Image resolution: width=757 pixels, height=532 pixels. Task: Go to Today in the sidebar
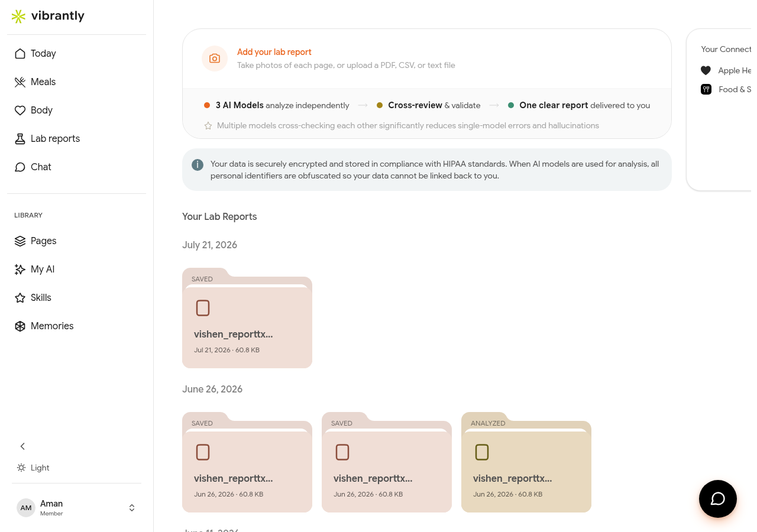[x=76, y=53]
